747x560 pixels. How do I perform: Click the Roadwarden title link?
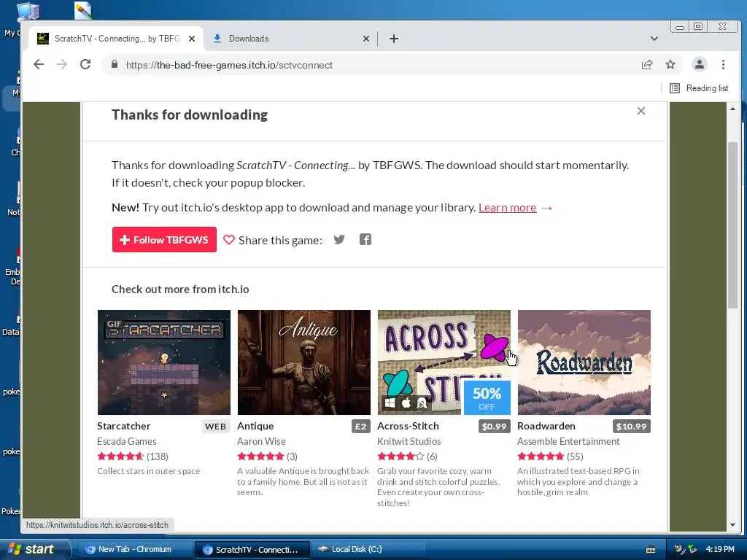[x=546, y=426]
